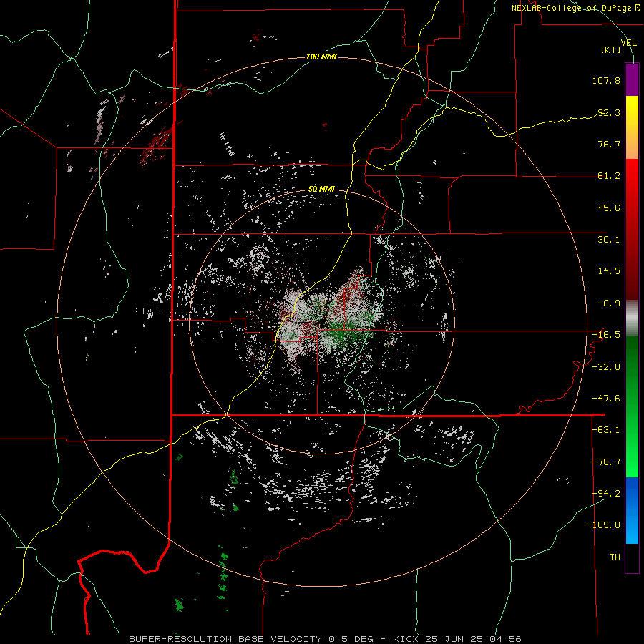This screenshot has height=644, width=644.
Task: Select the -78.7 scale value
Action: click(606, 462)
